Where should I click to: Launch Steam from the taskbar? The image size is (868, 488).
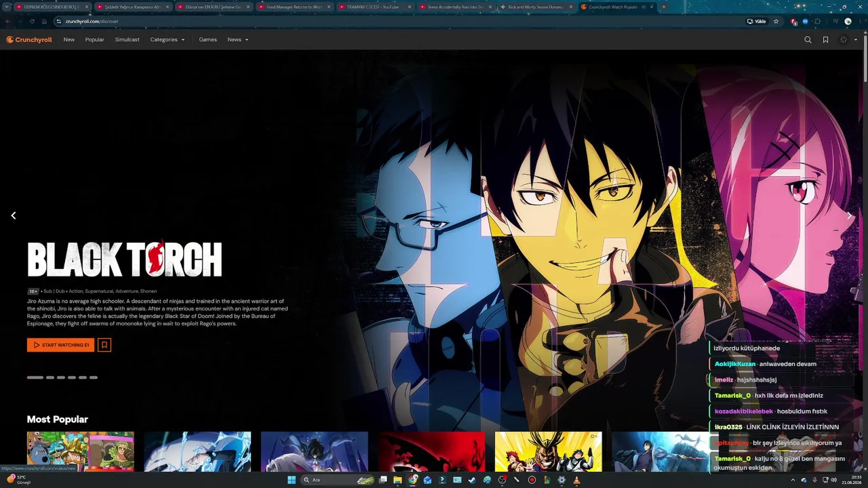472,480
